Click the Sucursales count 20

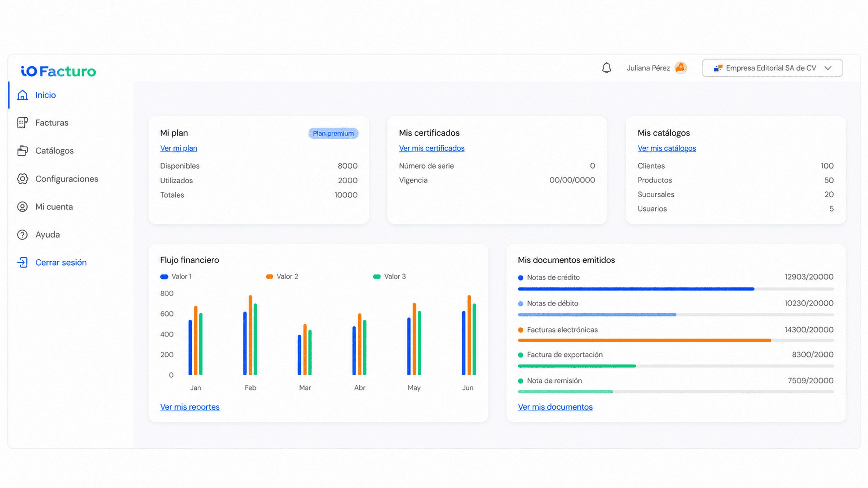pyautogui.click(x=829, y=194)
